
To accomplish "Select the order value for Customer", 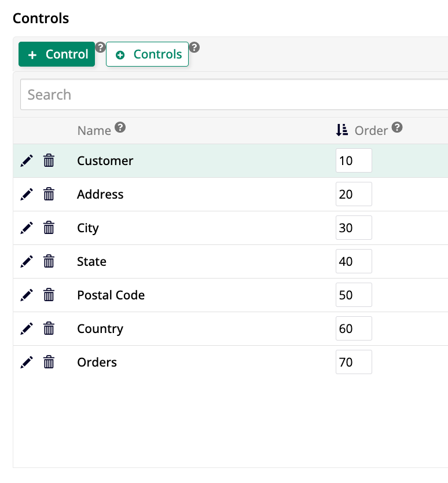I will 354,160.
